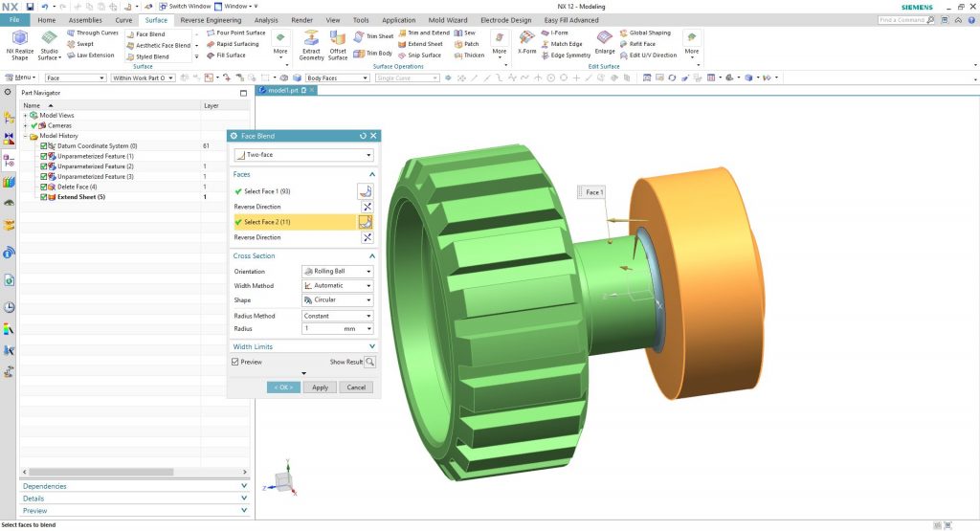Click the Show Result magnifier icon
This screenshot has width=980, height=531.
tap(370, 363)
